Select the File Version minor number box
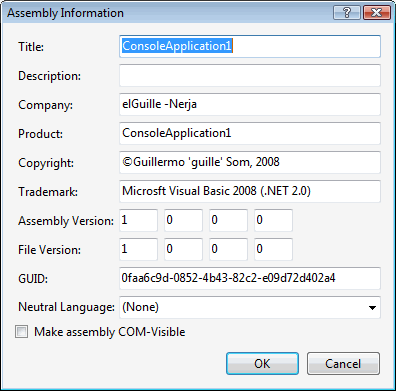The image size is (396, 391). pos(183,249)
